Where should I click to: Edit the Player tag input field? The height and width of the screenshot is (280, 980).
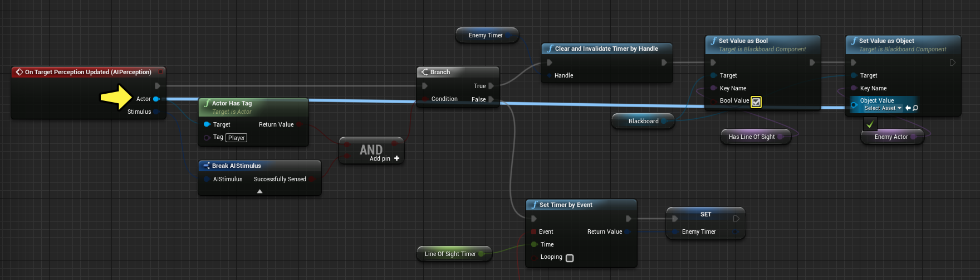[x=236, y=138]
